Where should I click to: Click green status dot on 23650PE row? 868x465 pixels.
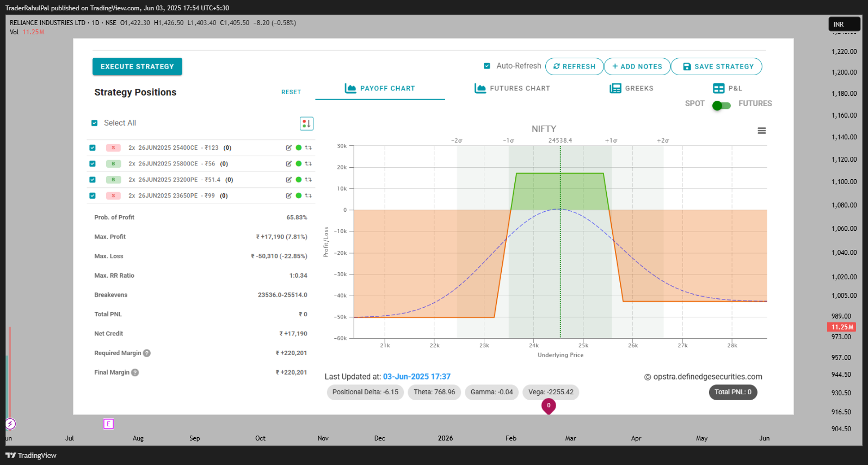(x=299, y=195)
